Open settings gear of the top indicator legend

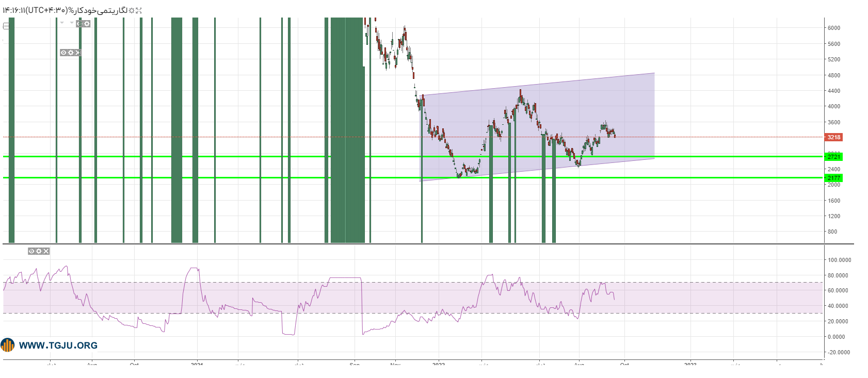87,24
